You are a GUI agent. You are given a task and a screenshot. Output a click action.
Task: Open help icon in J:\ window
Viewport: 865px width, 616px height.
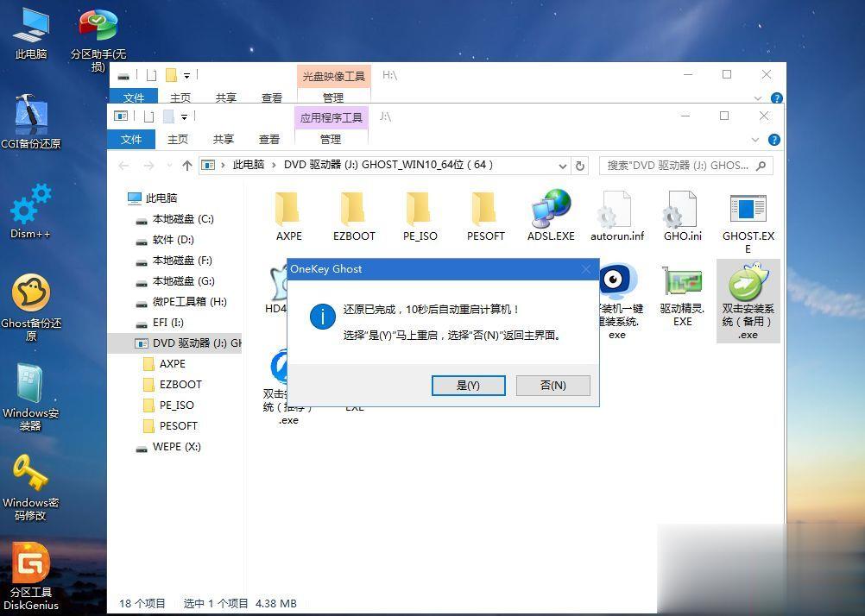point(774,140)
